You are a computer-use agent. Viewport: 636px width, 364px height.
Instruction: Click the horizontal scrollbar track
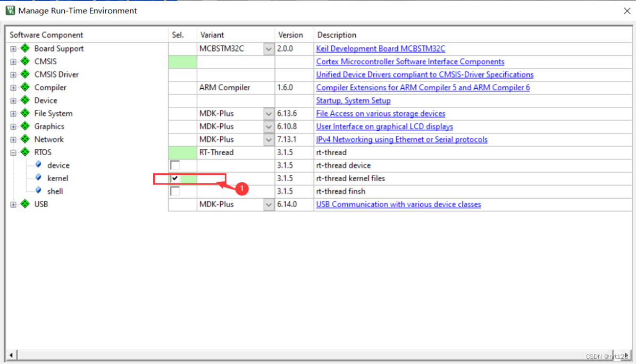(x=315, y=355)
